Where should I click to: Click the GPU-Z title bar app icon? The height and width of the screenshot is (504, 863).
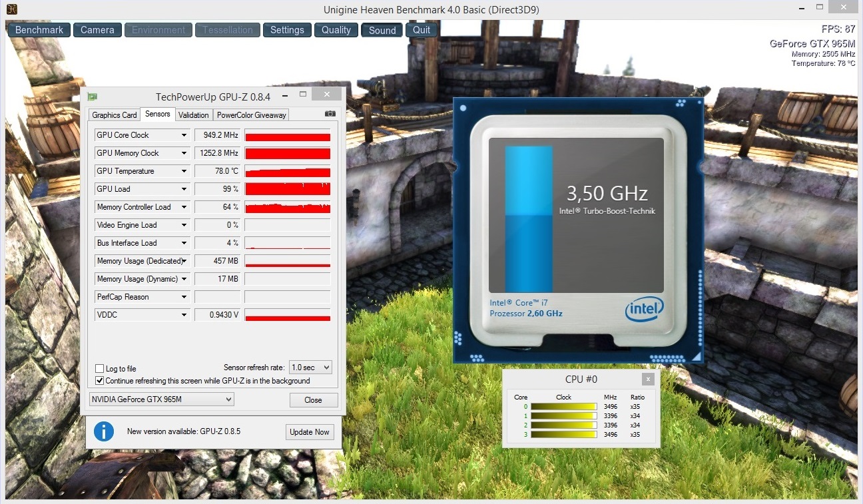(x=93, y=97)
